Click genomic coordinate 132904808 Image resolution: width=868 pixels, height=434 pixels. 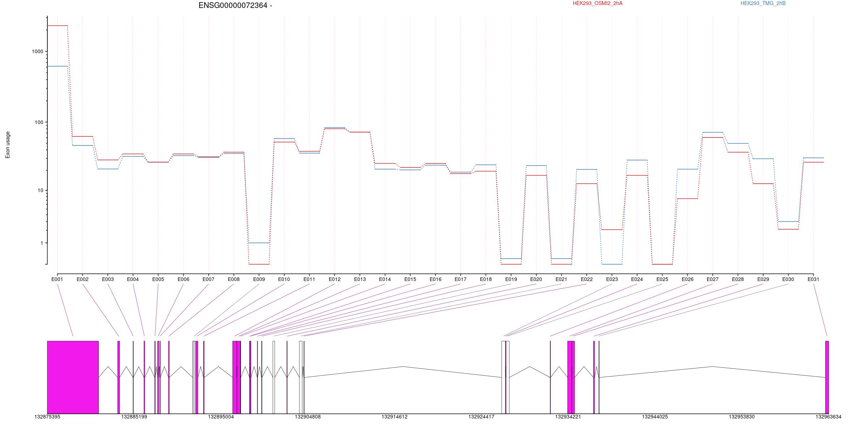308,417
